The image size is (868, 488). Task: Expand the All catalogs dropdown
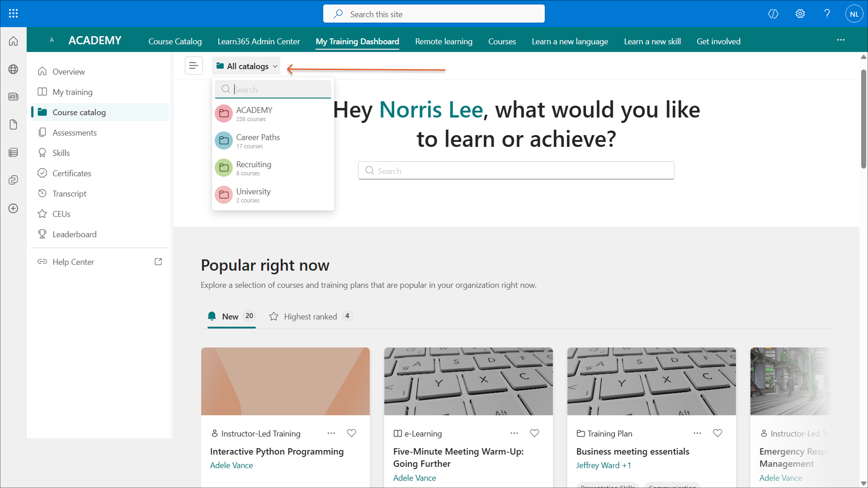[246, 66]
